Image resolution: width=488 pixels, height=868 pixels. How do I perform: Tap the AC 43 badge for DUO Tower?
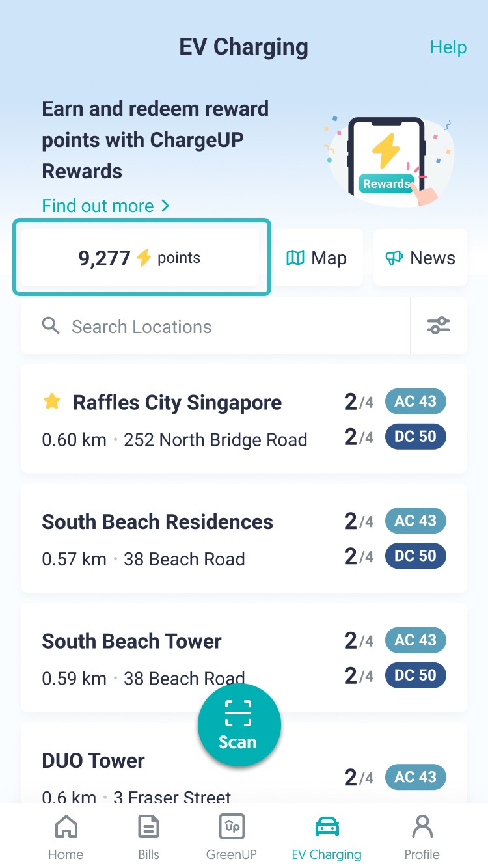(415, 777)
